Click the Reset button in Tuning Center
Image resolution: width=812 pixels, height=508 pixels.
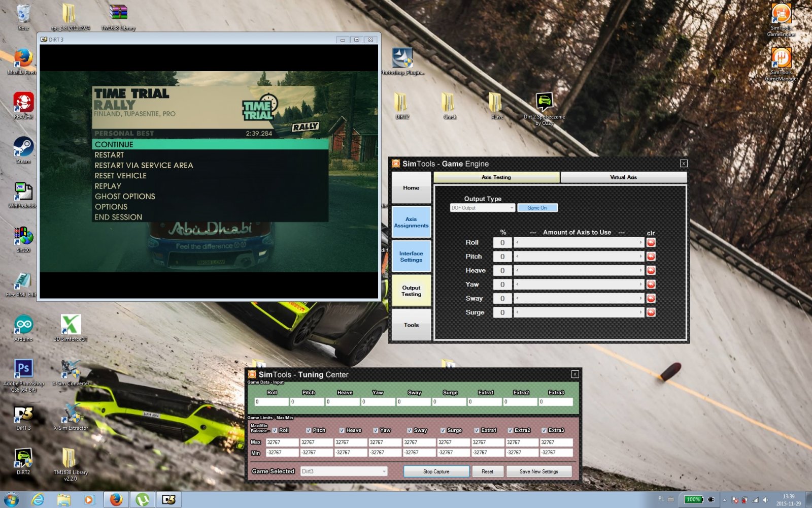[487, 471]
